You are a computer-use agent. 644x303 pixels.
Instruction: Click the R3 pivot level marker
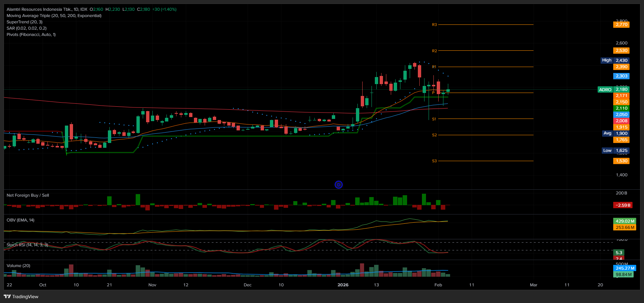pyautogui.click(x=434, y=25)
